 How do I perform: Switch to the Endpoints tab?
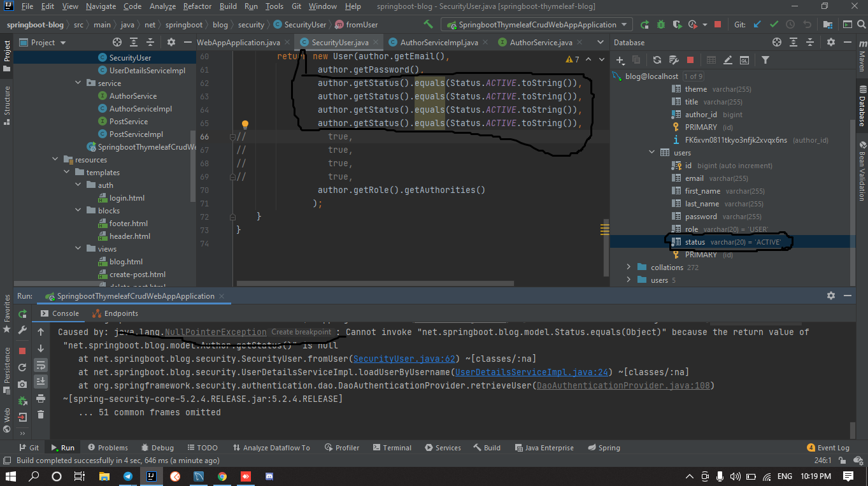click(115, 313)
